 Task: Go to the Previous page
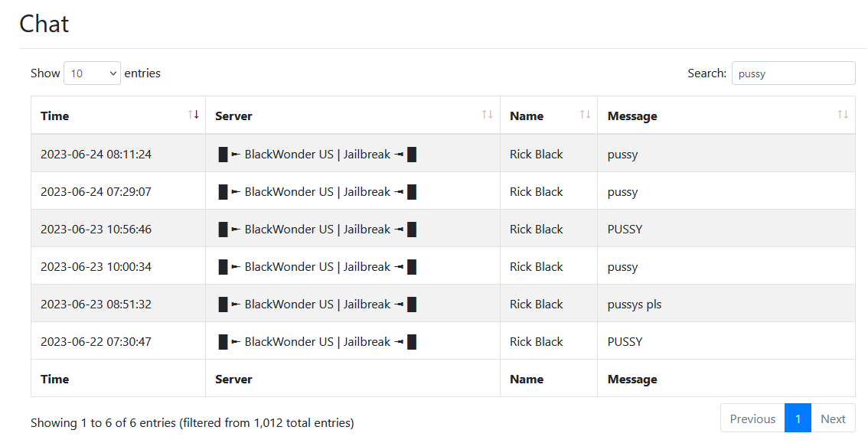click(752, 419)
